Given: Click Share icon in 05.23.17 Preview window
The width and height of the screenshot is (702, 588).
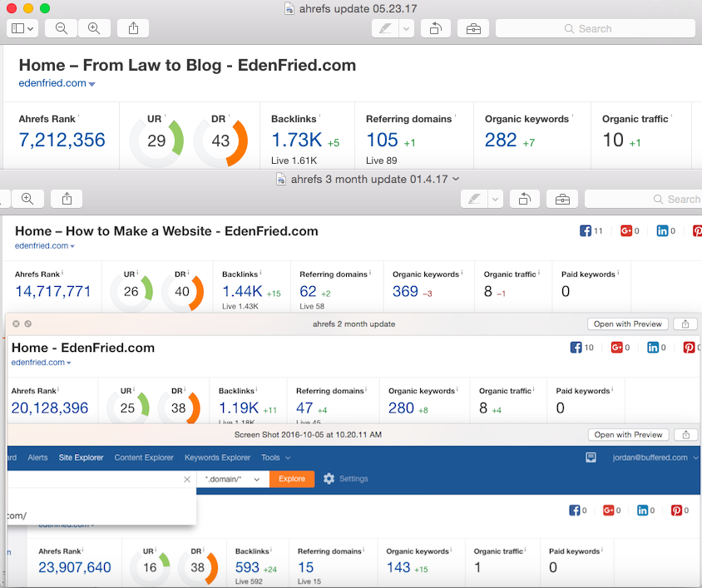Looking at the screenshot, I should pos(133,28).
